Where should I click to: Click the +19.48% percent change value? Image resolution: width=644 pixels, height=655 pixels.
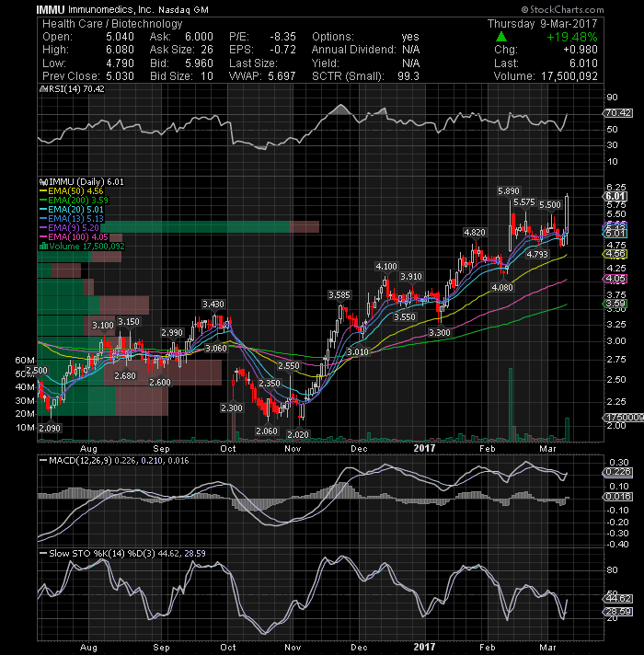point(571,37)
